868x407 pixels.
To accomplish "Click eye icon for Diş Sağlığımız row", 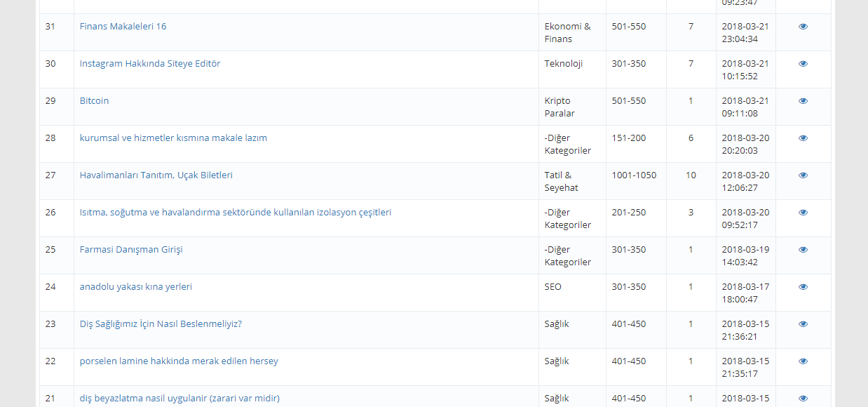I will tap(803, 324).
